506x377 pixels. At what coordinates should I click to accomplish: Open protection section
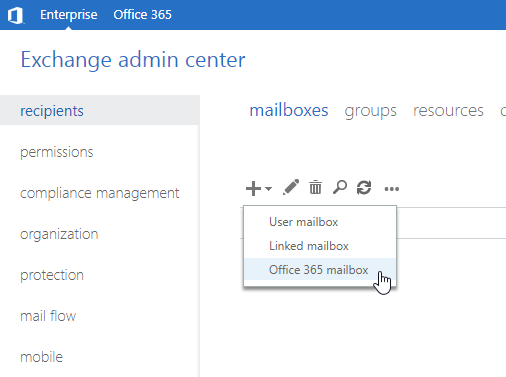(52, 275)
